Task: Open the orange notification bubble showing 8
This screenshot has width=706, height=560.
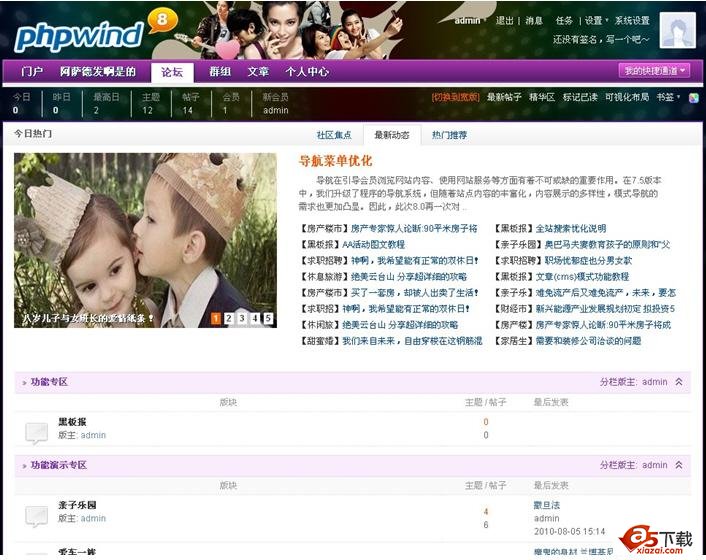Action: point(162,20)
